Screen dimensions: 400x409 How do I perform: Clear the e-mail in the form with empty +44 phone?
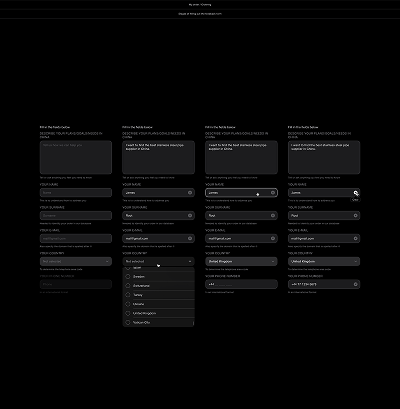click(273, 238)
